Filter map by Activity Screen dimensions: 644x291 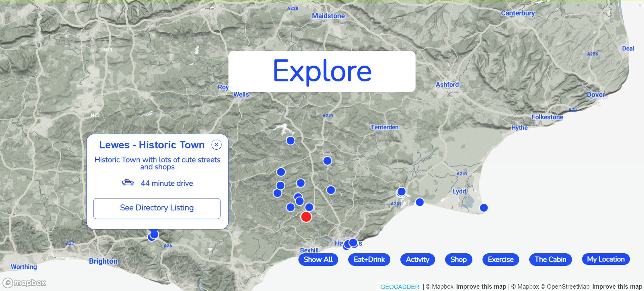click(417, 259)
